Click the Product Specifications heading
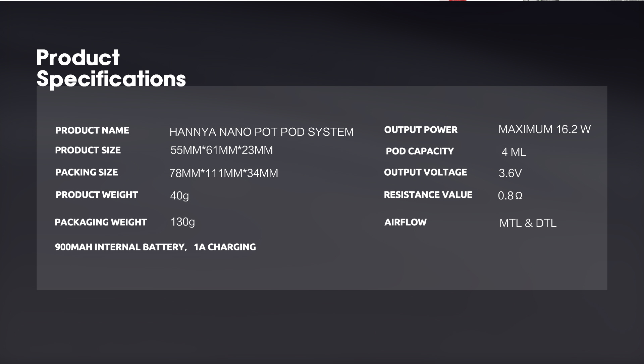This screenshot has width=644, height=364. coord(111,68)
